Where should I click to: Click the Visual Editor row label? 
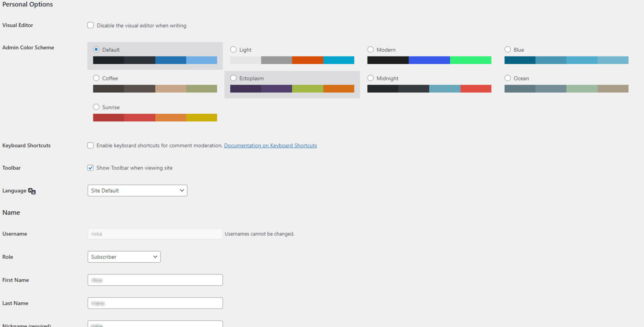18,25
